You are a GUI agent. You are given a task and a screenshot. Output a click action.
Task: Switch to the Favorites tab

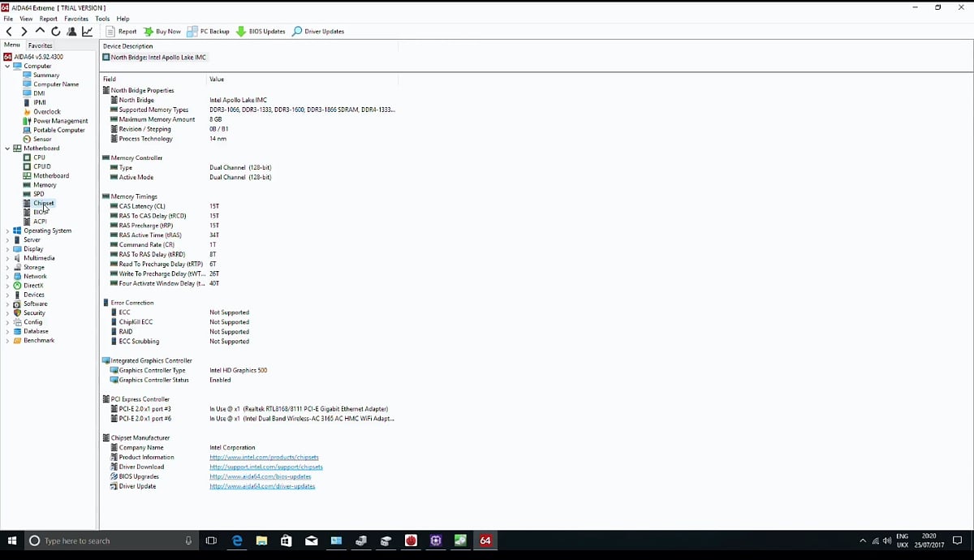click(x=40, y=45)
